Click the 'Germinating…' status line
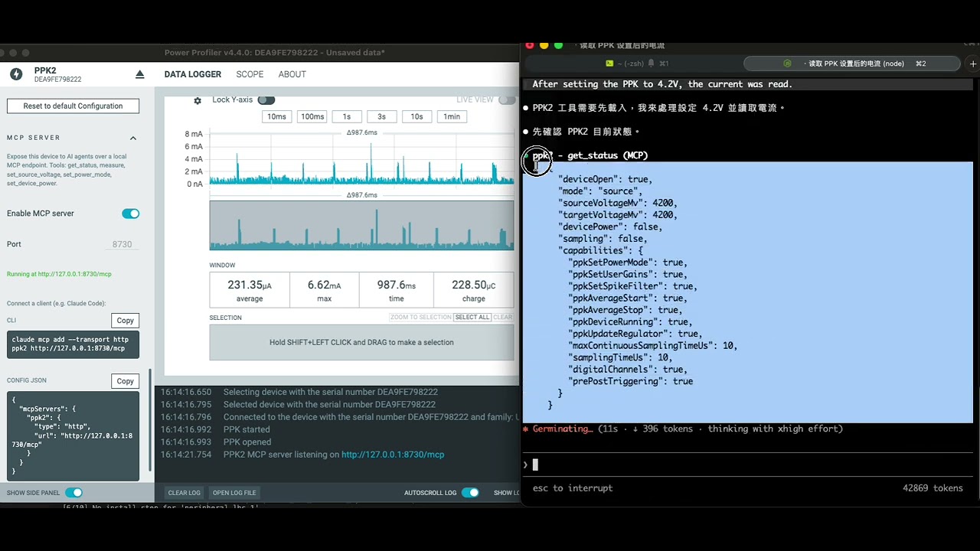Screen dimensions: 980x551 682,429
